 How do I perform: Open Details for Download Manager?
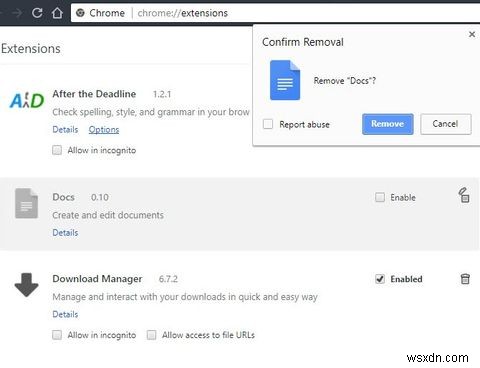[65, 314]
